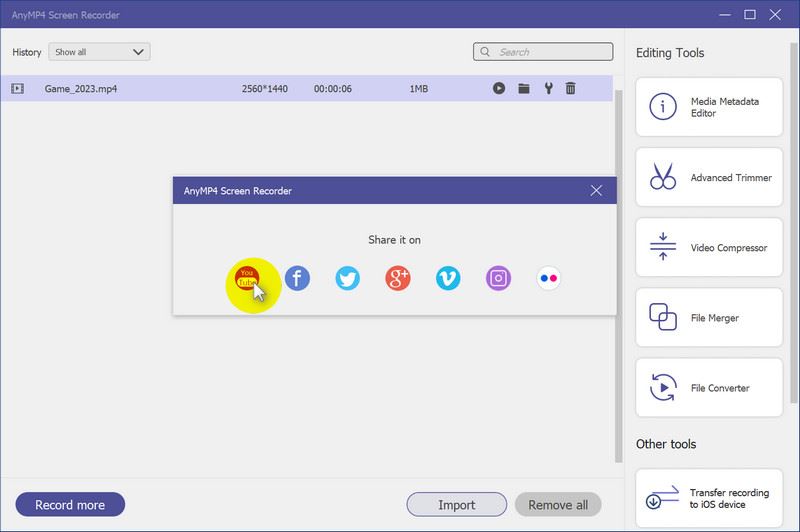Screen dimensions: 800x532
Task: Open File Merger tool
Action: point(709,318)
